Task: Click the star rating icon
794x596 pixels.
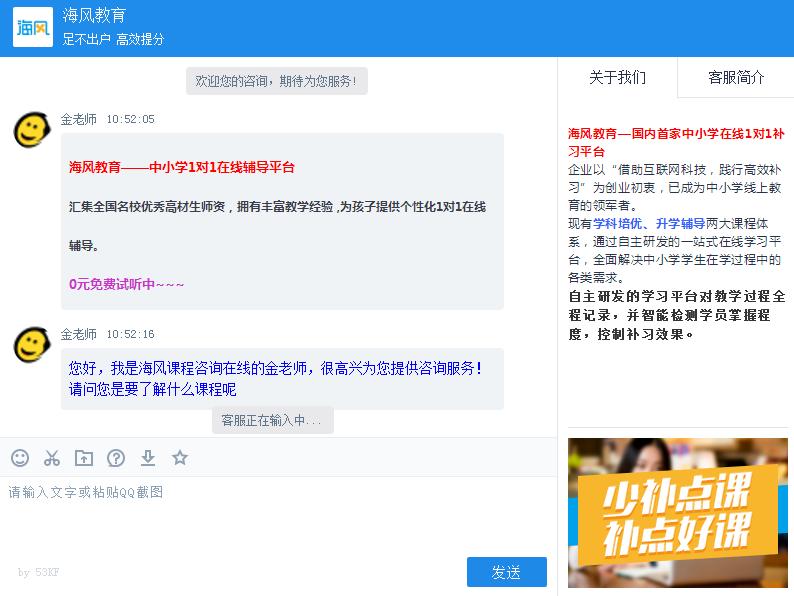Action: click(x=180, y=458)
